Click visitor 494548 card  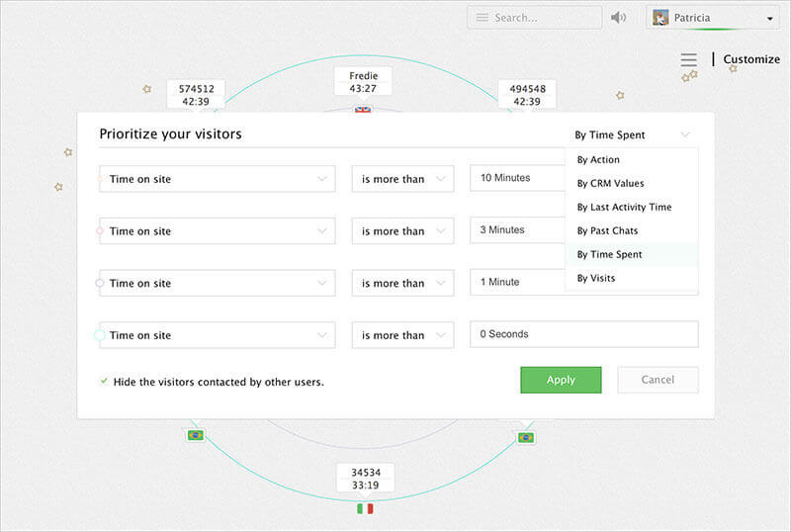(x=527, y=94)
